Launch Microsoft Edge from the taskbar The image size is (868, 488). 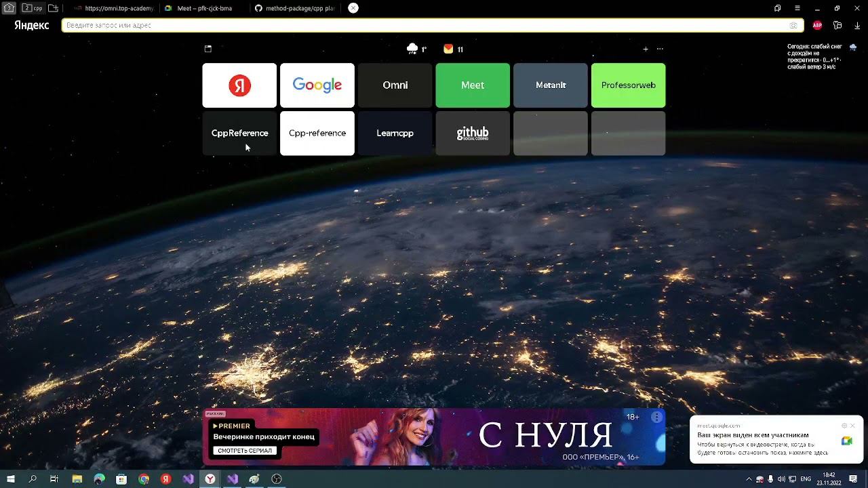click(100, 479)
